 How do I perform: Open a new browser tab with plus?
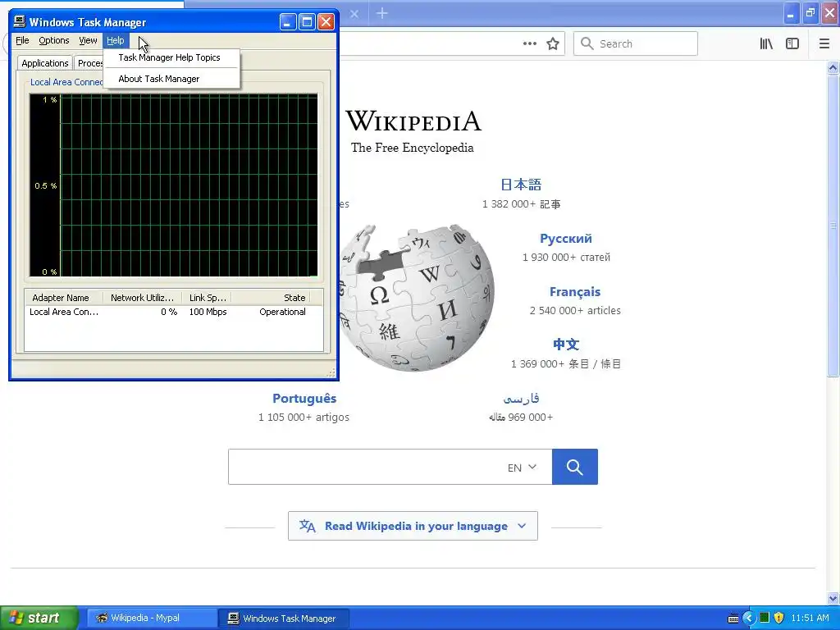tap(382, 13)
